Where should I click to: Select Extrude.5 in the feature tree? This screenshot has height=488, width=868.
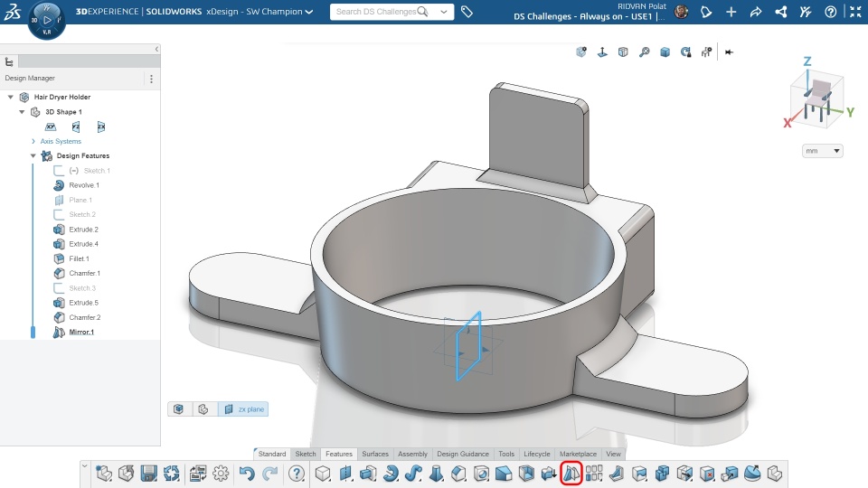[83, 303]
